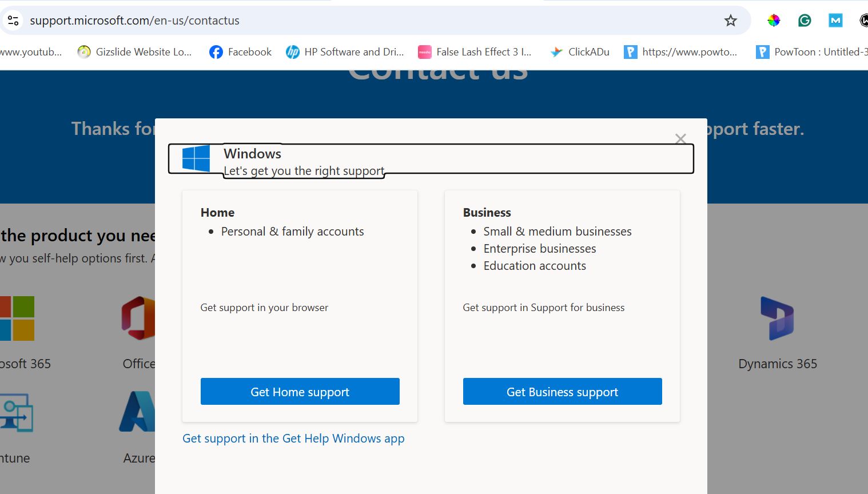Open the HP Software and Drivers bookmark

[345, 52]
